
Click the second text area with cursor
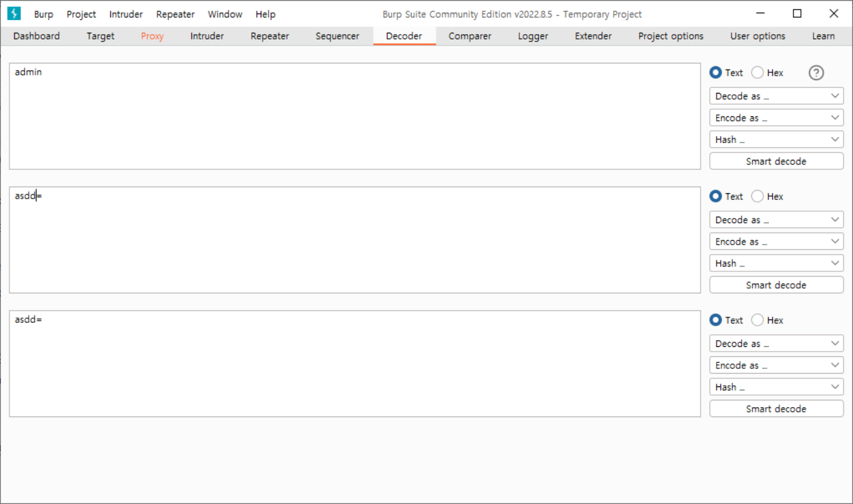355,240
